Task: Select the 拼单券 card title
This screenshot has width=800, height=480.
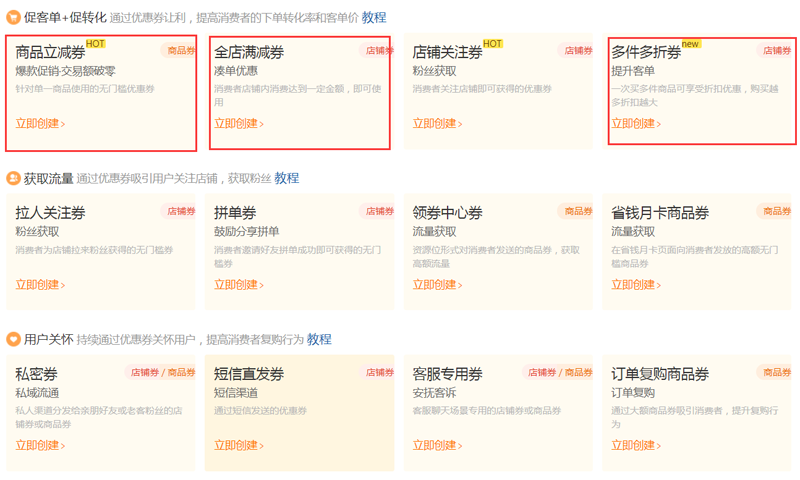Action: click(x=235, y=213)
